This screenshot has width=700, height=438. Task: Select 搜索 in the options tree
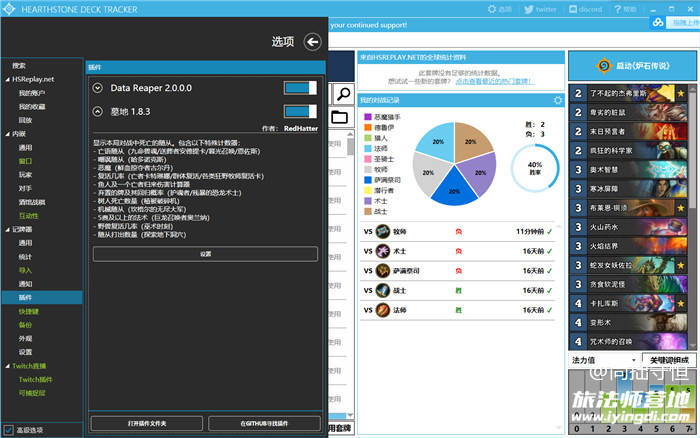click(x=19, y=66)
